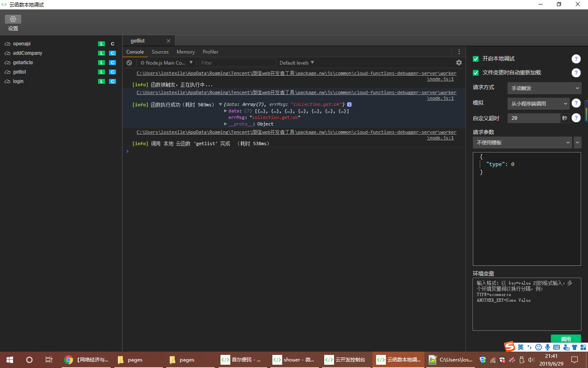
Task: Click the clear console icon
Action: [129, 63]
